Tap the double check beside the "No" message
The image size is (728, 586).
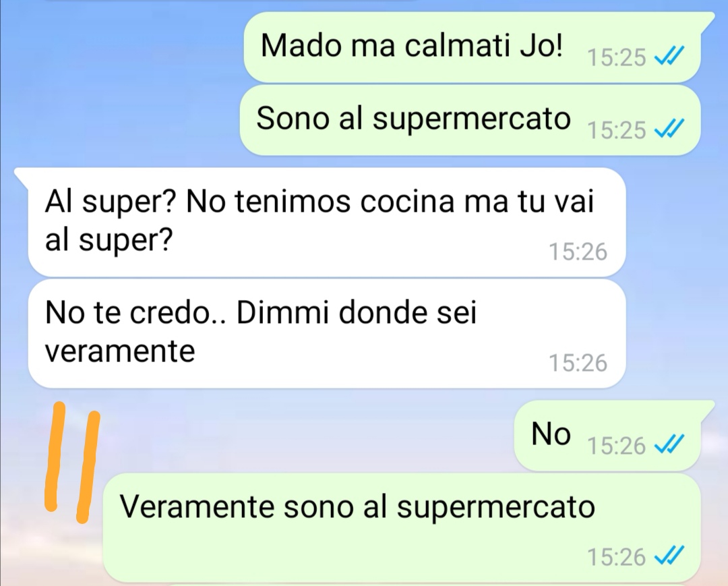(x=669, y=445)
